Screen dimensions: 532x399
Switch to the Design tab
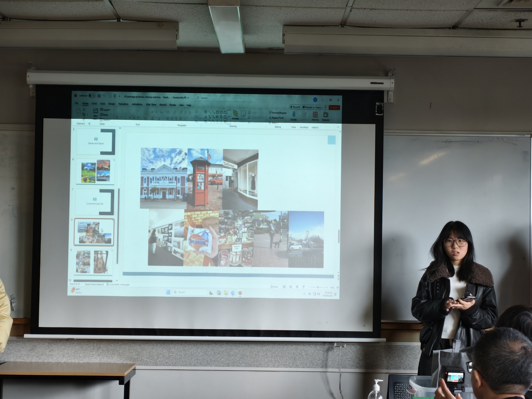pyautogui.click(x=112, y=104)
